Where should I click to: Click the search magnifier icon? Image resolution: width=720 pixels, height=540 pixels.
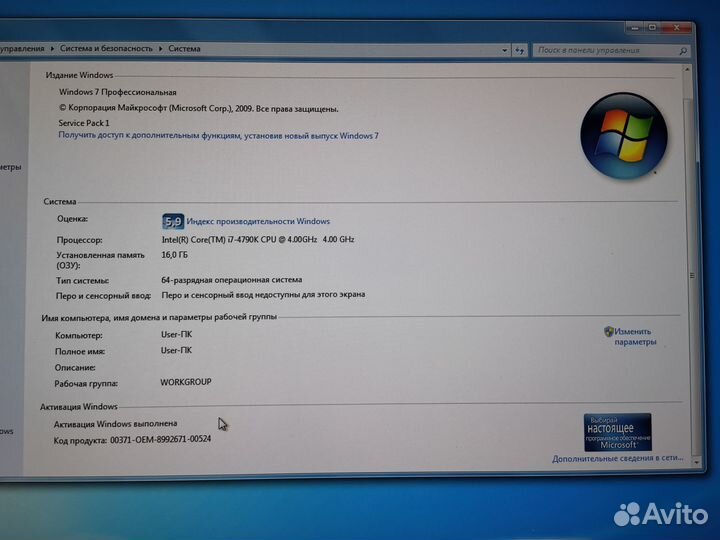(x=683, y=51)
